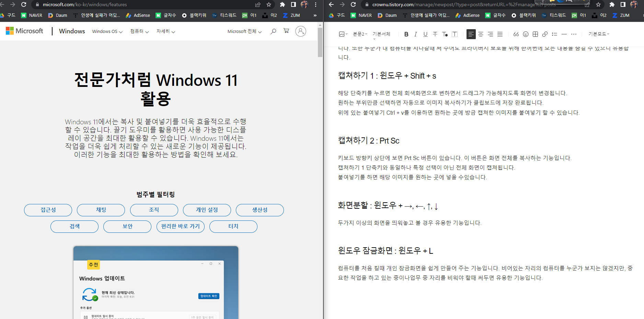
Task: Expand the Microsoft 전체 menu
Action: point(244,31)
